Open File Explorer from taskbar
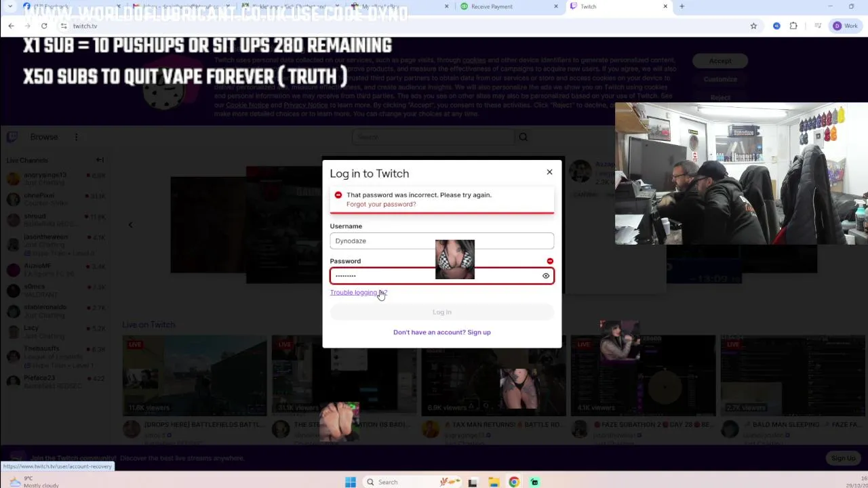 (494, 482)
